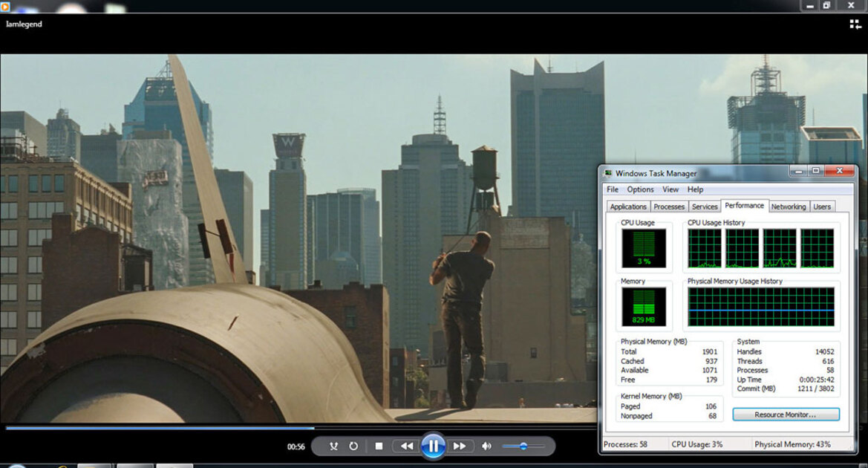
Task: Turn on shuffle in the media player
Action: pyautogui.click(x=333, y=446)
